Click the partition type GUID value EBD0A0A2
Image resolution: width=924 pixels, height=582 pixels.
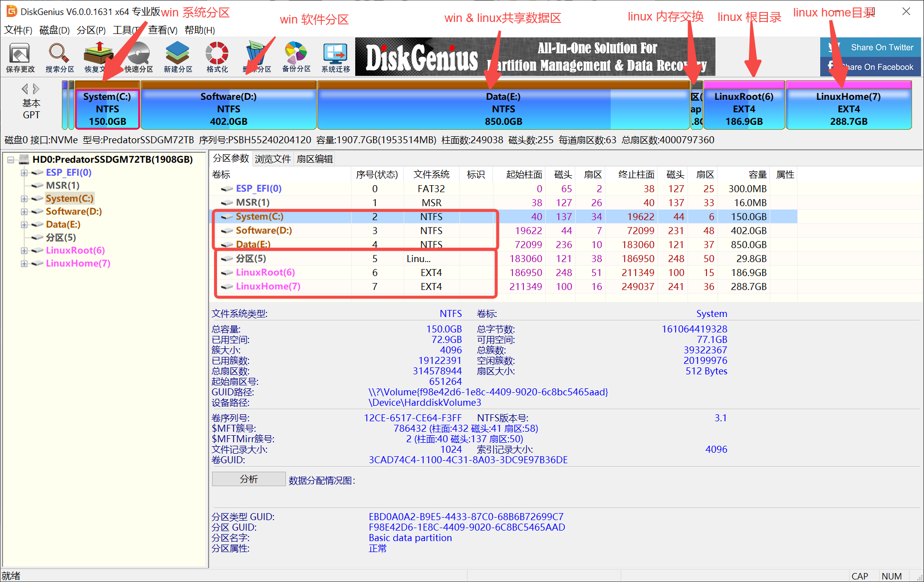coord(466,517)
